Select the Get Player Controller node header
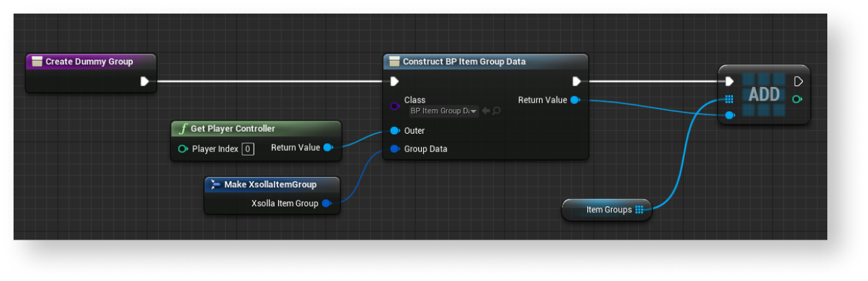Image resolution: width=868 pixels, height=281 pixels. (x=233, y=129)
